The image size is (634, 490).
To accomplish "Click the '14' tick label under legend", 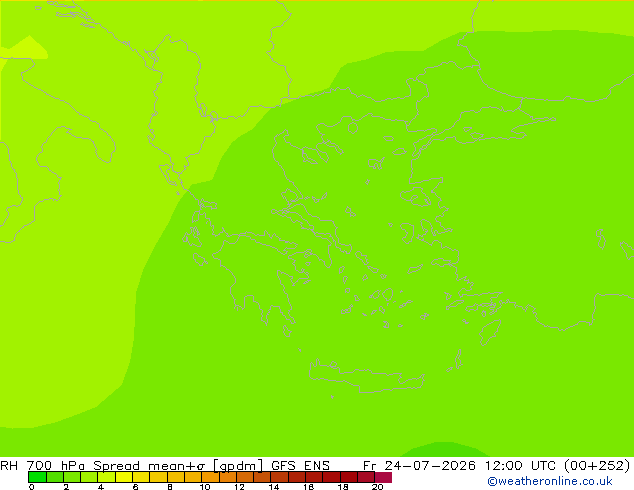I will [x=274, y=487].
